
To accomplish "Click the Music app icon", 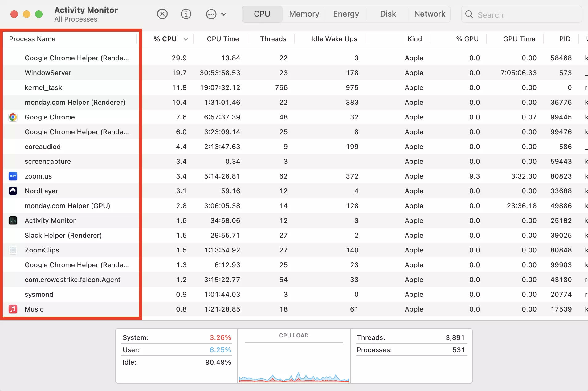I will (13, 309).
